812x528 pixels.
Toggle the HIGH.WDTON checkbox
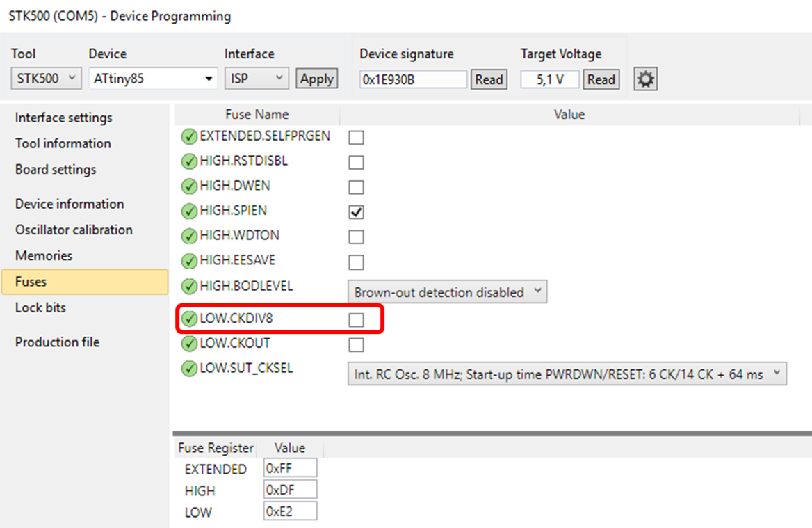(x=356, y=237)
